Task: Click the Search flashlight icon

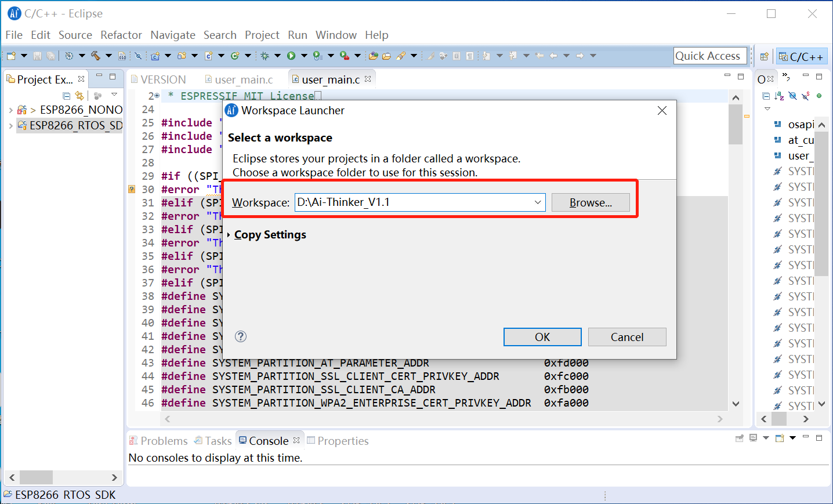Action: [401, 56]
